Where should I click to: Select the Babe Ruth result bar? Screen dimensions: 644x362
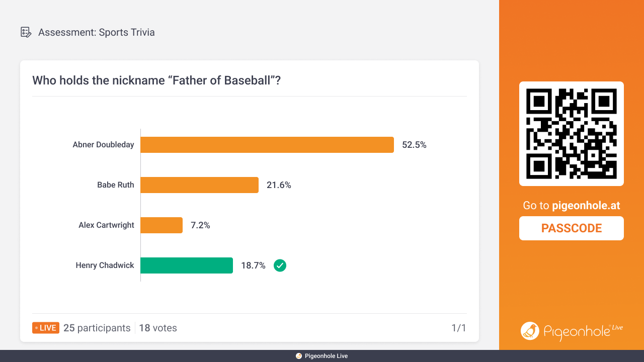[x=200, y=185]
